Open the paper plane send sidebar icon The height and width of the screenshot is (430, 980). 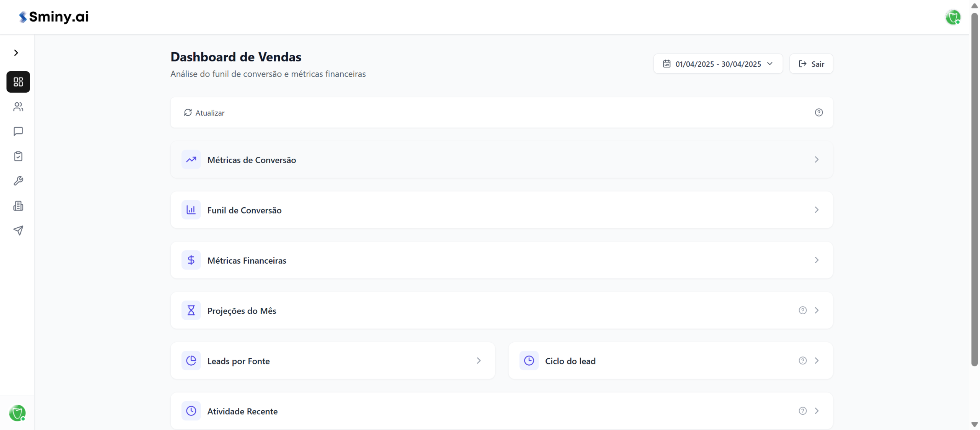(x=18, y=230)
